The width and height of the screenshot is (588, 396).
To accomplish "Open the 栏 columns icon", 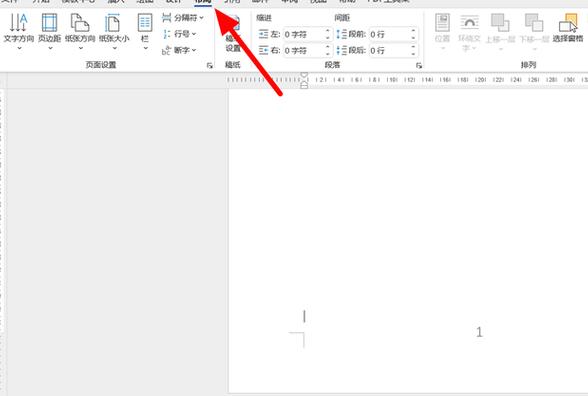I will (145, 31).
